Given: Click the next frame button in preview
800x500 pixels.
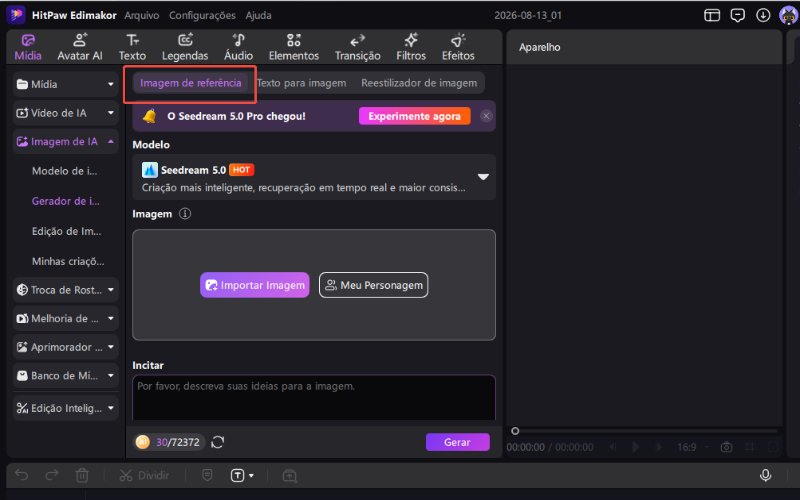Looking at the screenshot, I should tap(658, 447).
